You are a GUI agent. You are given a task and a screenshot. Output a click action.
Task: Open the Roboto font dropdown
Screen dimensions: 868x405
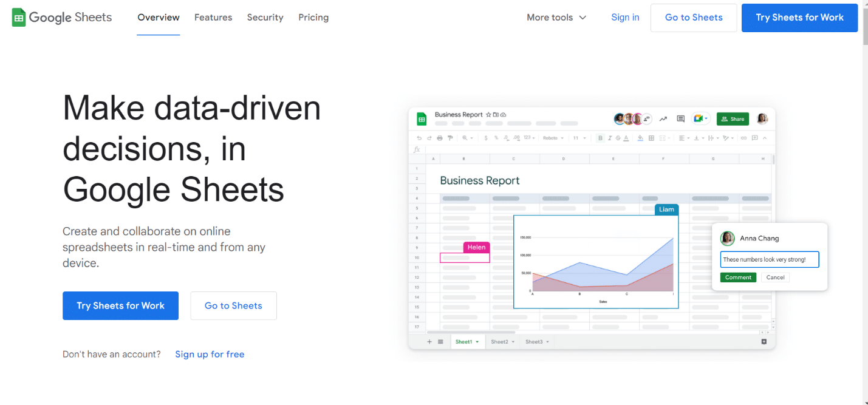pyautogui.click(x=553, y=138)
